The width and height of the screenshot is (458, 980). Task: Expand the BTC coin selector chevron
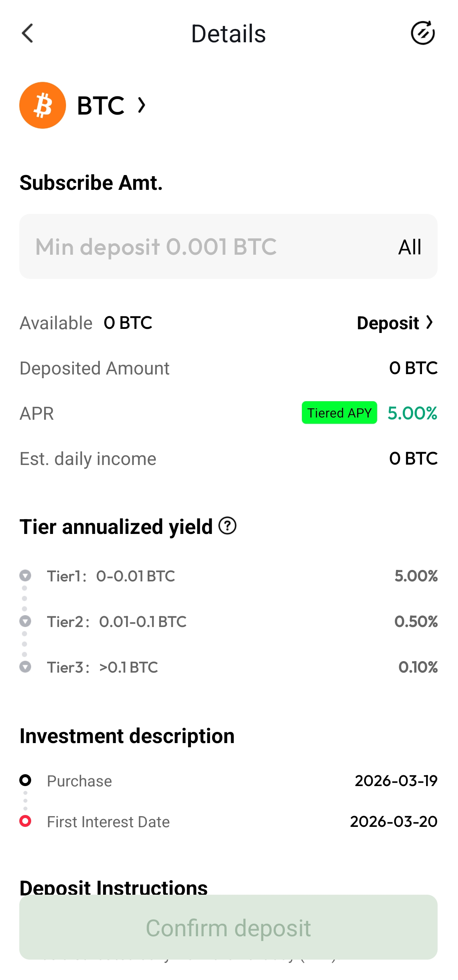pyautogui.click(x=142, y=105)
